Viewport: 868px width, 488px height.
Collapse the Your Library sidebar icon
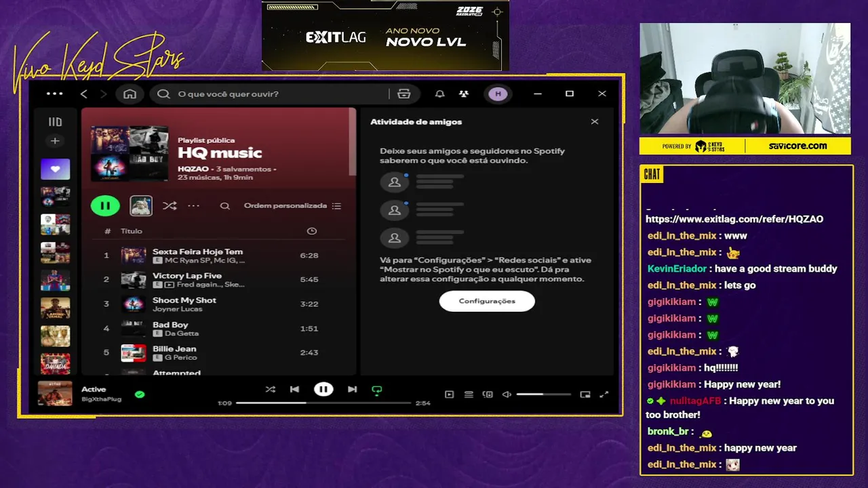55,122
